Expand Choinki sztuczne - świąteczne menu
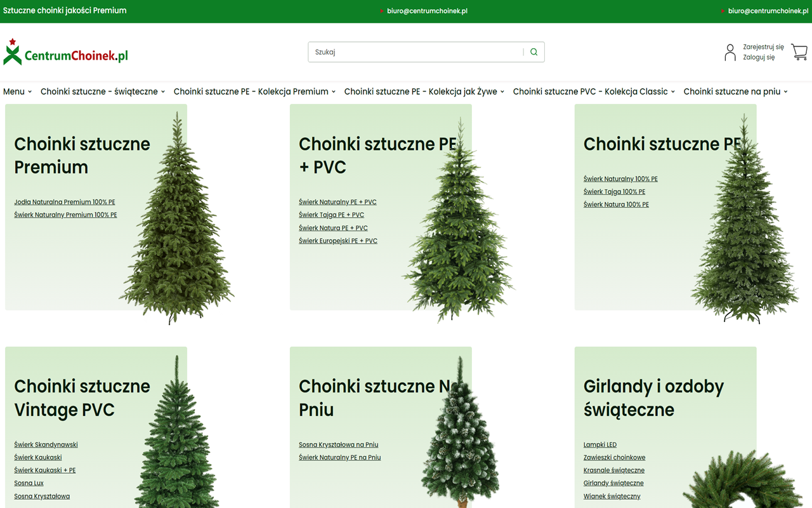 (x=103, y=91)
